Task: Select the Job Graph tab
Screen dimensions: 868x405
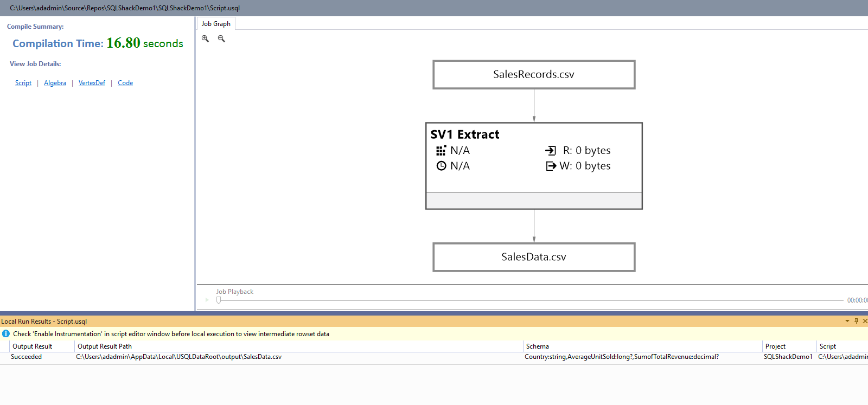Action: (x=216, y=24)
